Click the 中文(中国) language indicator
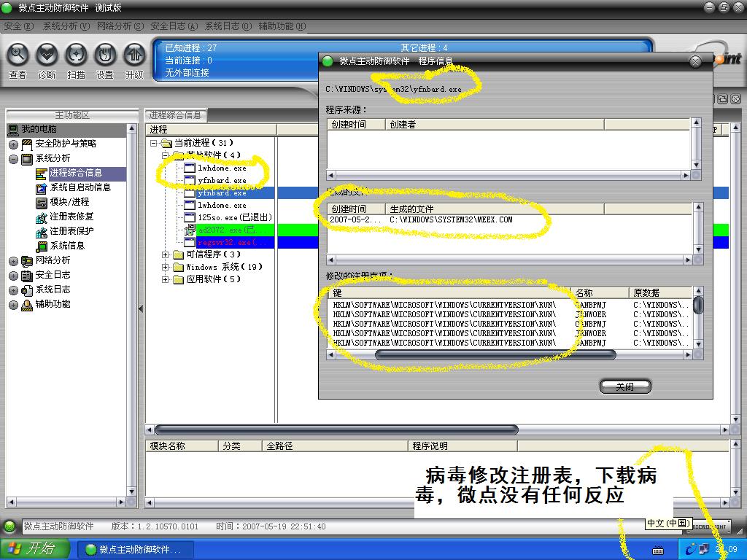The width and height of the screenshot is (747, 560). tap(668, 524)
